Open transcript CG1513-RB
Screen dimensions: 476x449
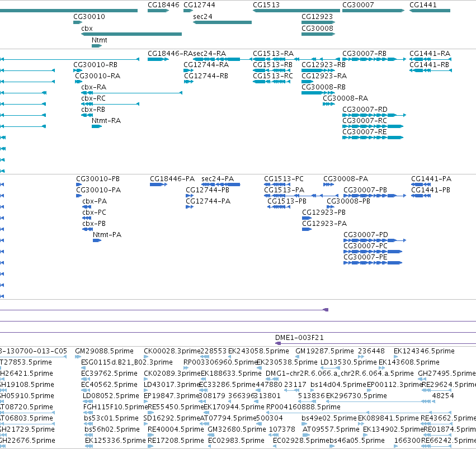[x=272, y=65]
